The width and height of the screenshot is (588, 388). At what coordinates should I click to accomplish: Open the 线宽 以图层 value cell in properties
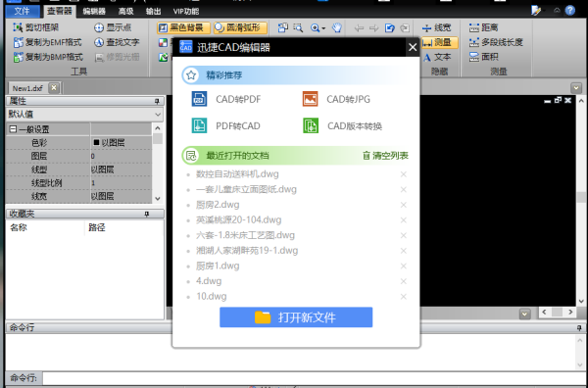(121, 196)
